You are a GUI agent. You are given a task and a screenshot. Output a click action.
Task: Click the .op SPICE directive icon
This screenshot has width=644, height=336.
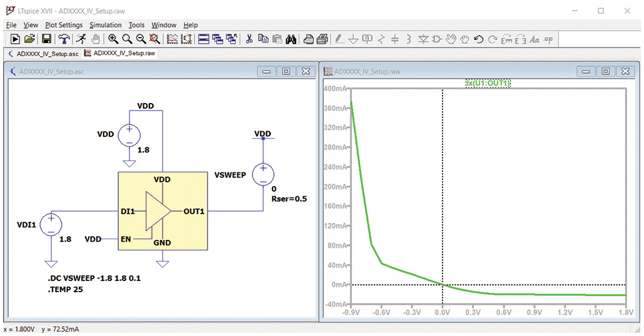point(548,39)
